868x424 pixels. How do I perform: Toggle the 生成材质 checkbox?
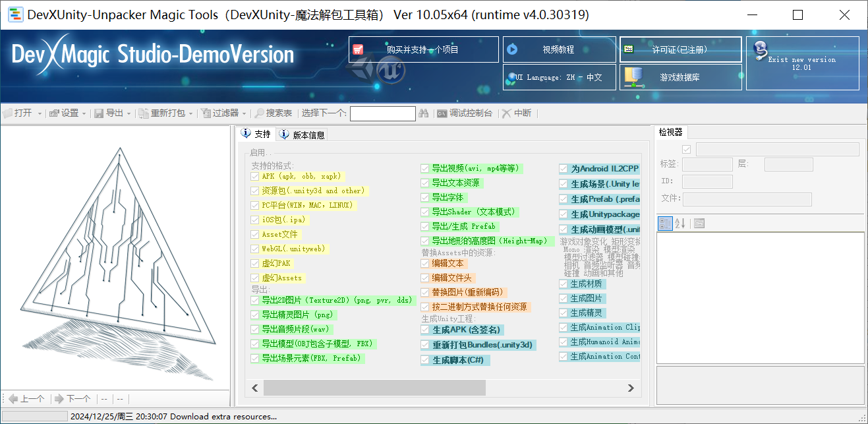564,284
